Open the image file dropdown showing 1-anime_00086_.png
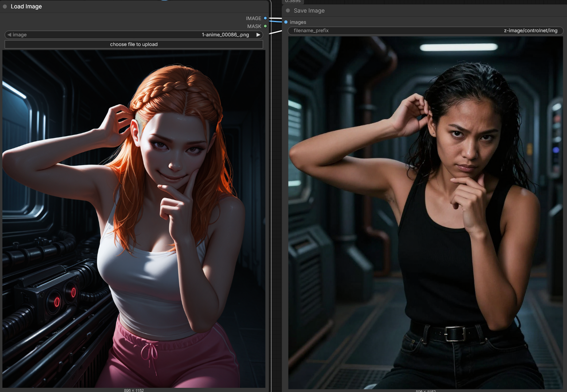Image resolution: width=567 pixels, height=392 pixels. click(133, 35)
